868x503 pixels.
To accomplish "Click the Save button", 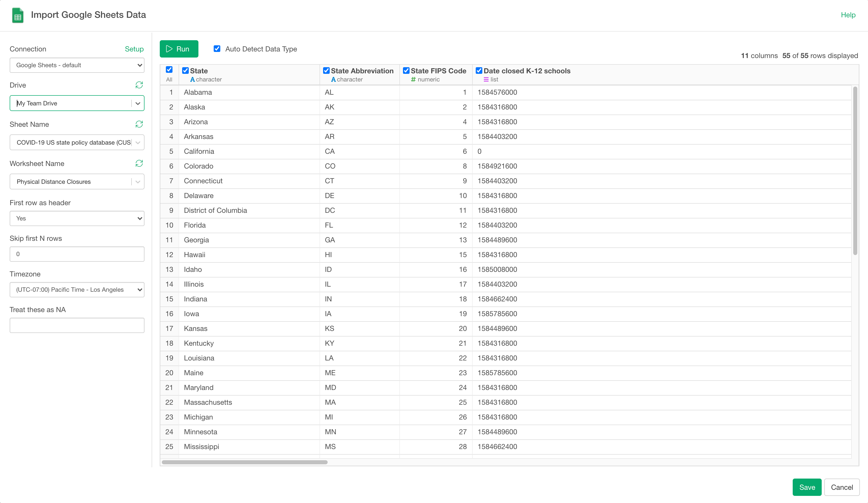I will click(807, 487).
